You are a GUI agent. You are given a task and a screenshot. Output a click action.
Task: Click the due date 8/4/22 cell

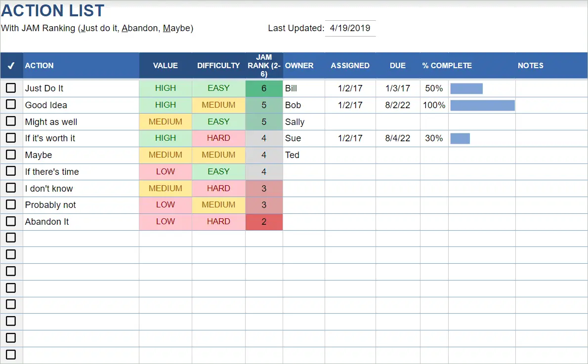(x=398, y=138)
